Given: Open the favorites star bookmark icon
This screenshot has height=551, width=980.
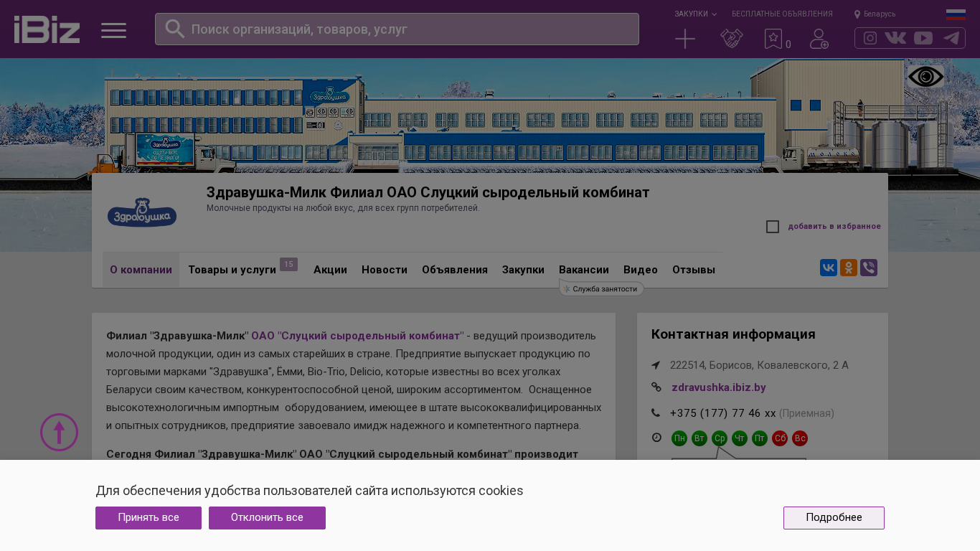Looking at the screenshot, I should 773,39.
